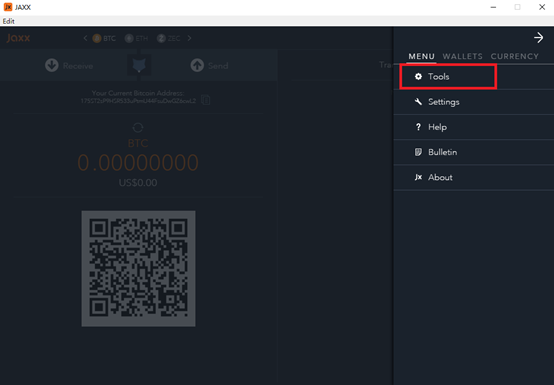Image resolution: width=554 pixels, height=385 pixels.
Task: Open the Settings menu entry
Action: click(474, 102)
